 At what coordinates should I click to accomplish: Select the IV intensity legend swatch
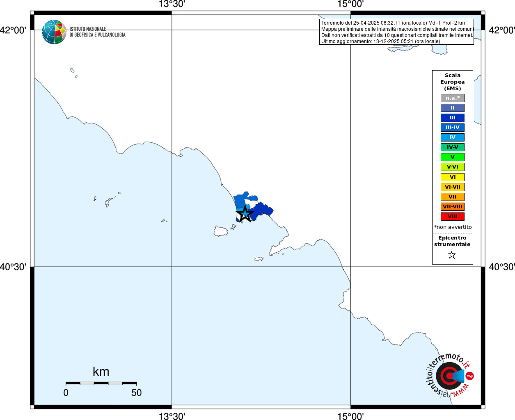pos(453,137)
